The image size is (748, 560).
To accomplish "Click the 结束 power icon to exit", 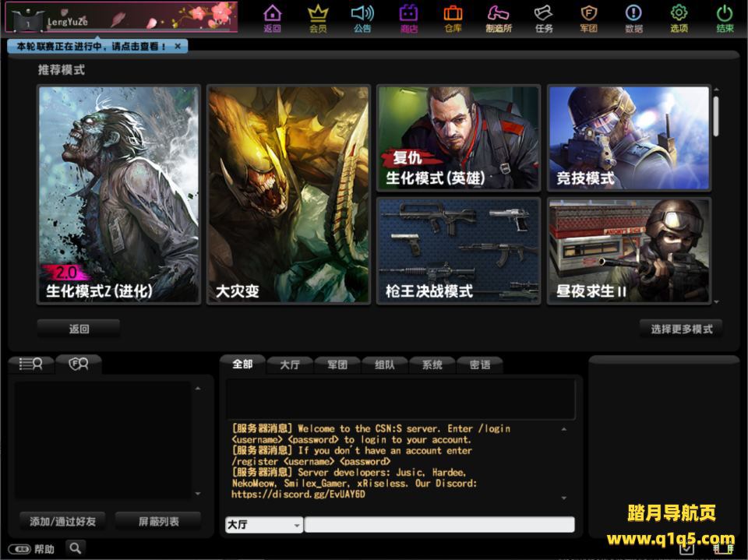I will (725, 18).
